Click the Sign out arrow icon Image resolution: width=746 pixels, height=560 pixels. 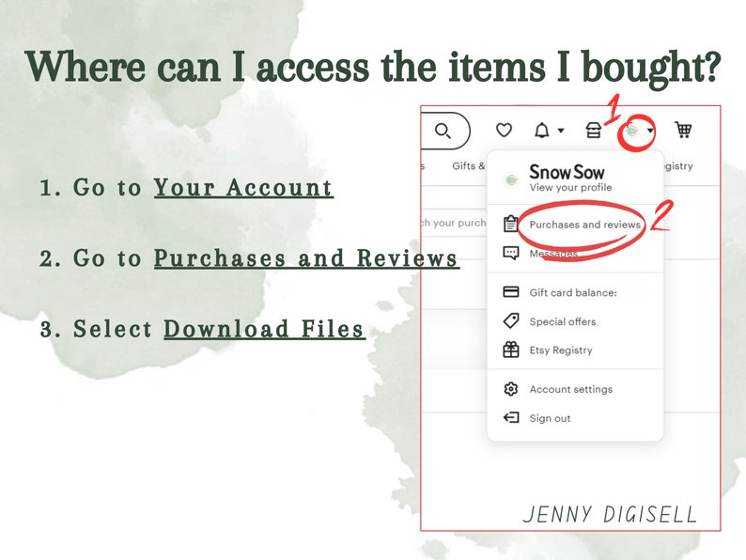(511, 418)
